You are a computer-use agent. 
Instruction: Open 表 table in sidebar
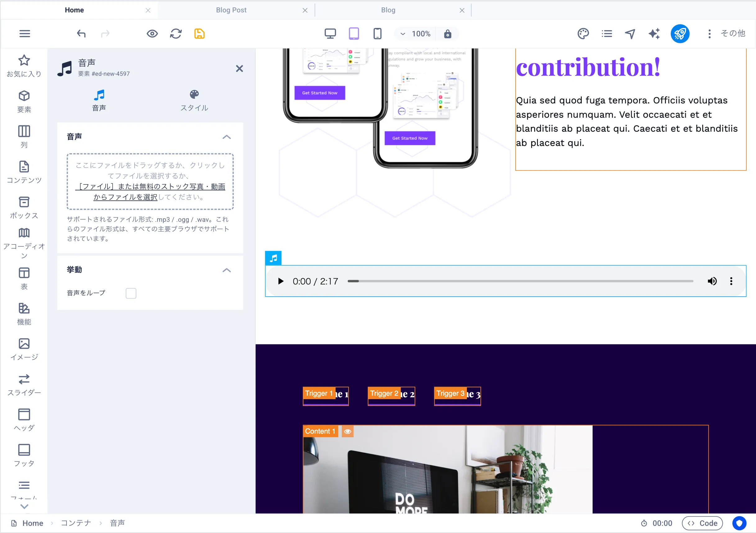24,279
